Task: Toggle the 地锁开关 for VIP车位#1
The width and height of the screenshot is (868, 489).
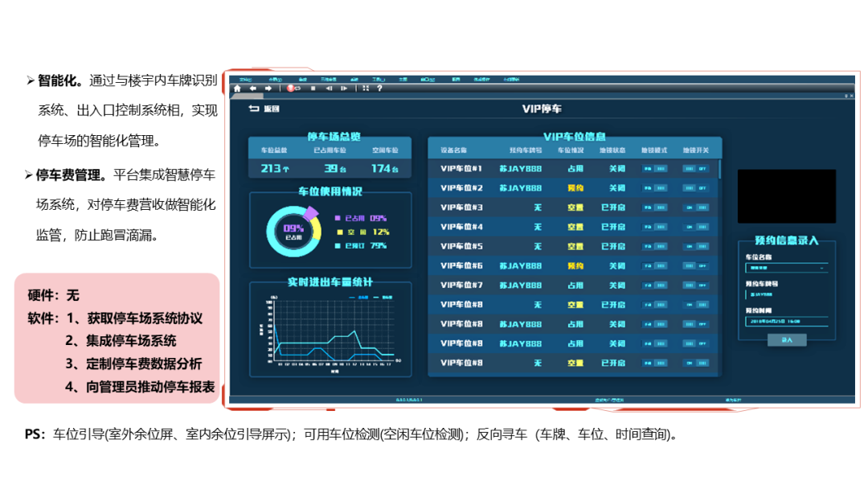Action: tap(696, 169)
